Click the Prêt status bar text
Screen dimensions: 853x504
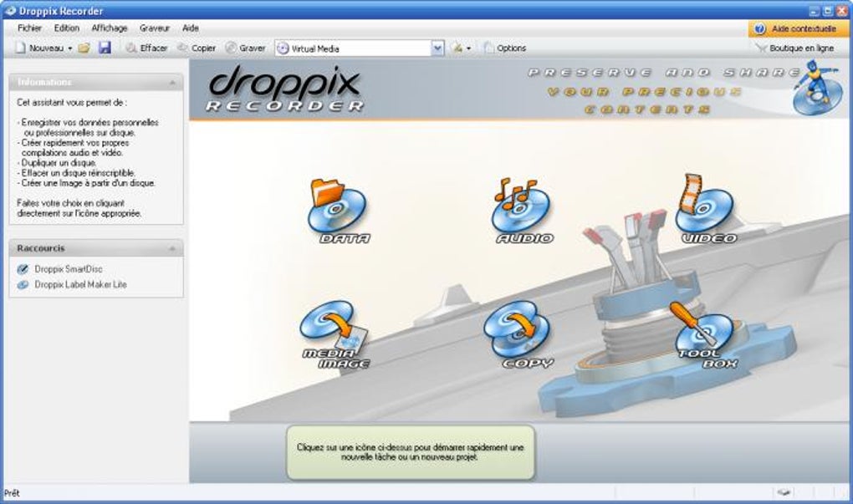click(12, 493)
